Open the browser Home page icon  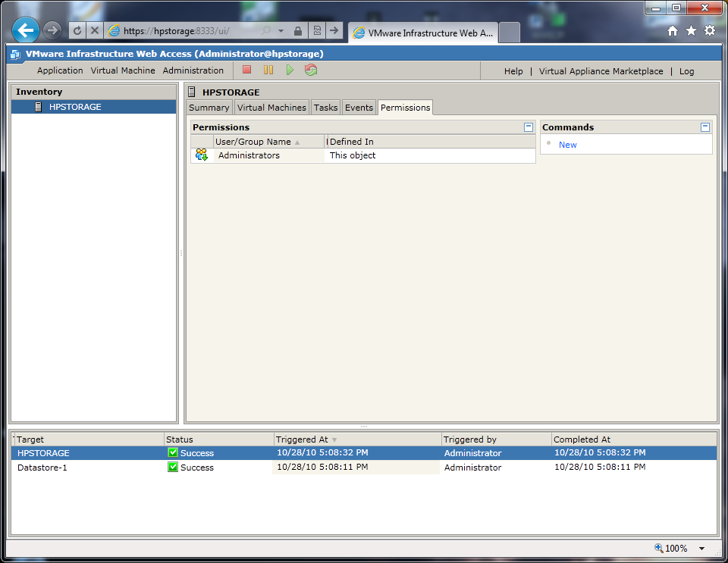[x=673, y=31]
